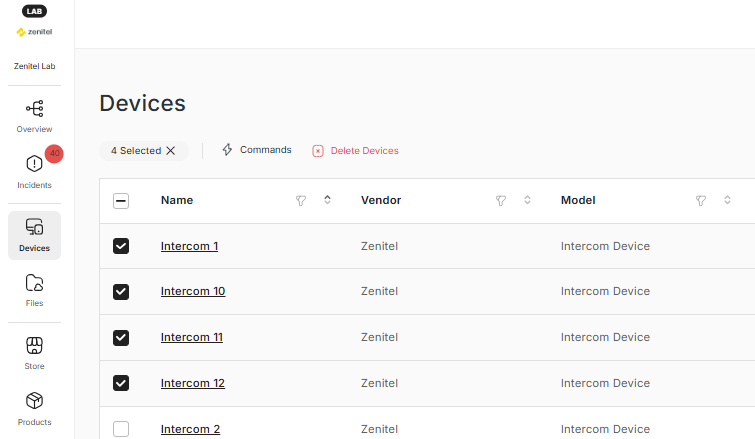Screen dimensions: 755x439
Task: Open the Commands dropdown menu
Action: (256, 150)
